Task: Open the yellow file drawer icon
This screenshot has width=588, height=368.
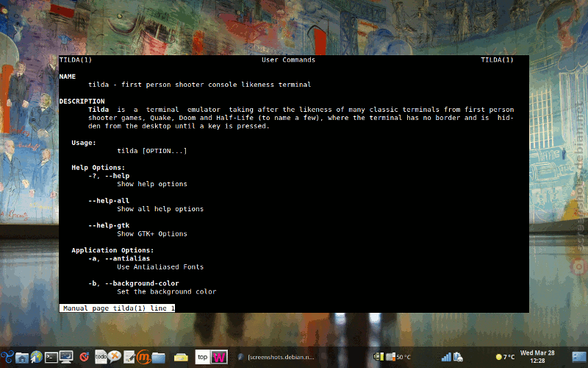Action: point(181,358)
